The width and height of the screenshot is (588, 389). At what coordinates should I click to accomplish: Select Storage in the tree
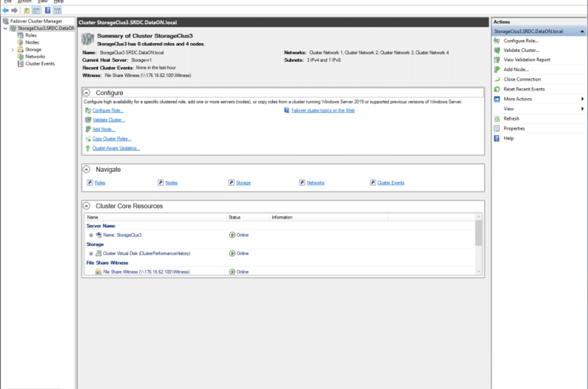(33, 50)
